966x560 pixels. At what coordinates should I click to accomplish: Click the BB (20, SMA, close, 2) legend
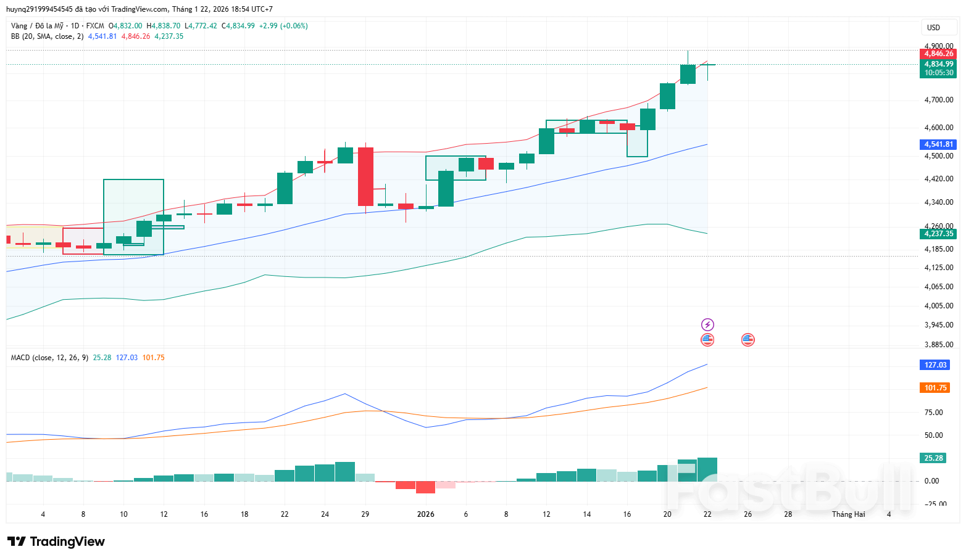[47, 36]
